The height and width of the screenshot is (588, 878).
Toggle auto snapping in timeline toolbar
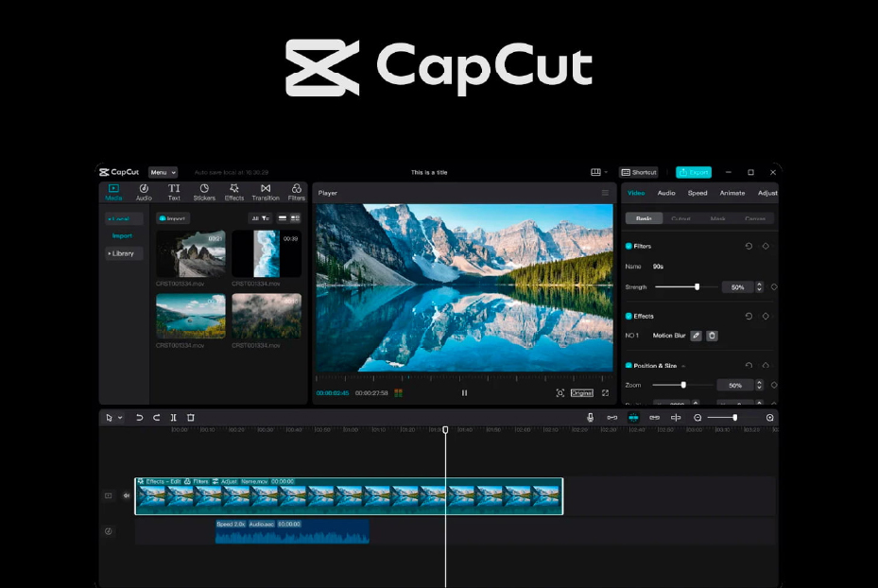pos(633,418)
